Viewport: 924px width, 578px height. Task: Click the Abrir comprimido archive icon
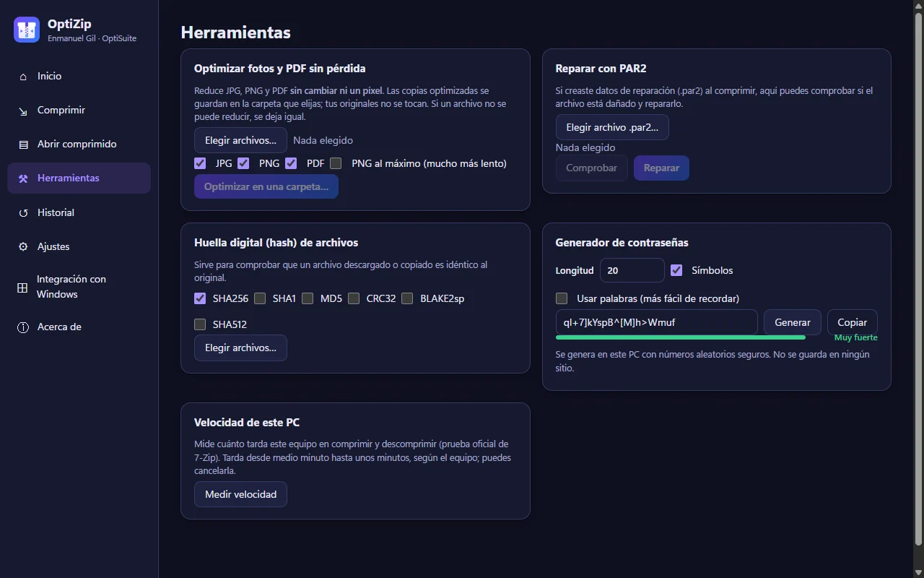(23, 144)
